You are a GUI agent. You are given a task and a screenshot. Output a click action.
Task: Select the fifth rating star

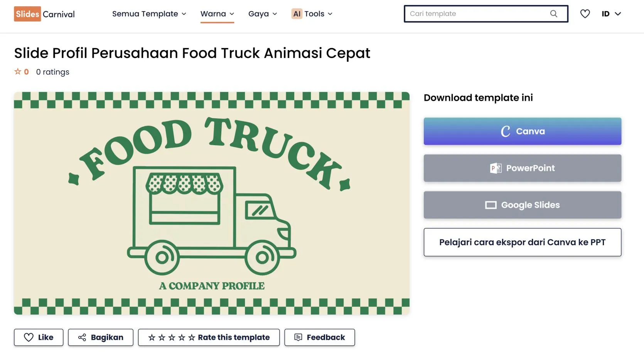pos(192,337)
